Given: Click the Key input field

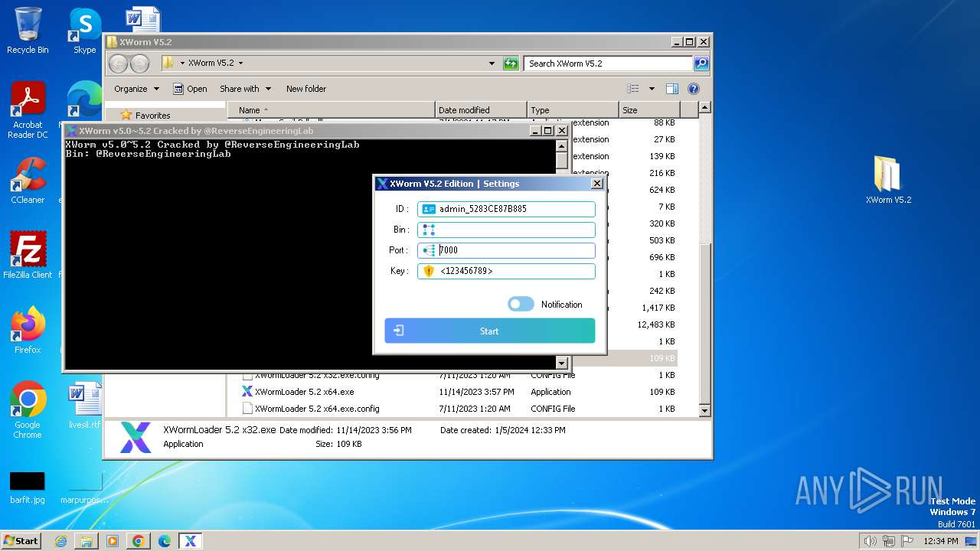Looking at the screenshot, I should (506, 271).
